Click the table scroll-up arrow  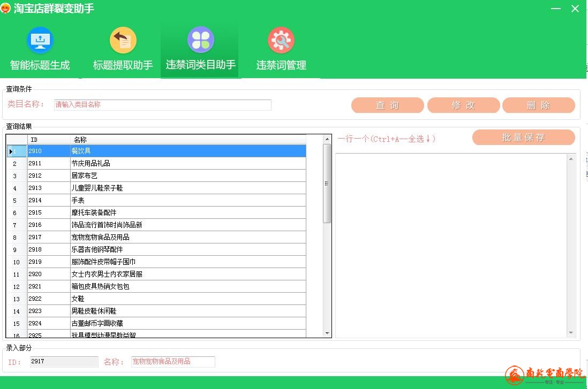click(x=327, y=139)
